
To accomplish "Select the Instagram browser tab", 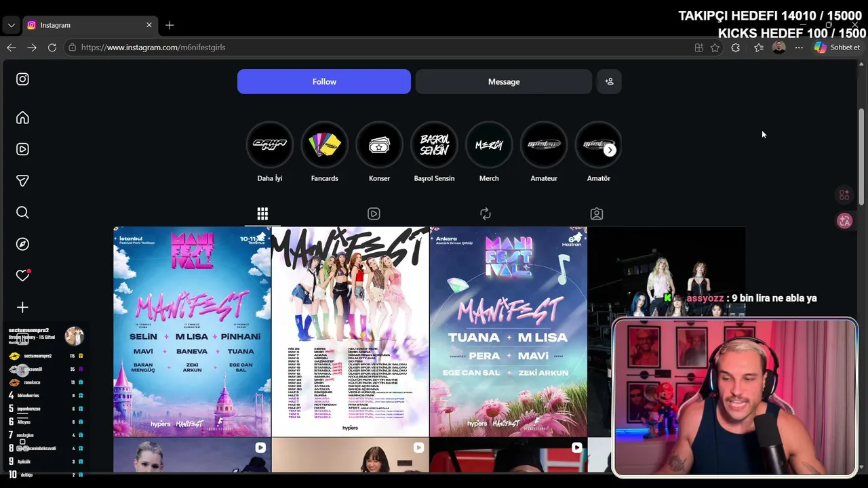I will 90,25.
